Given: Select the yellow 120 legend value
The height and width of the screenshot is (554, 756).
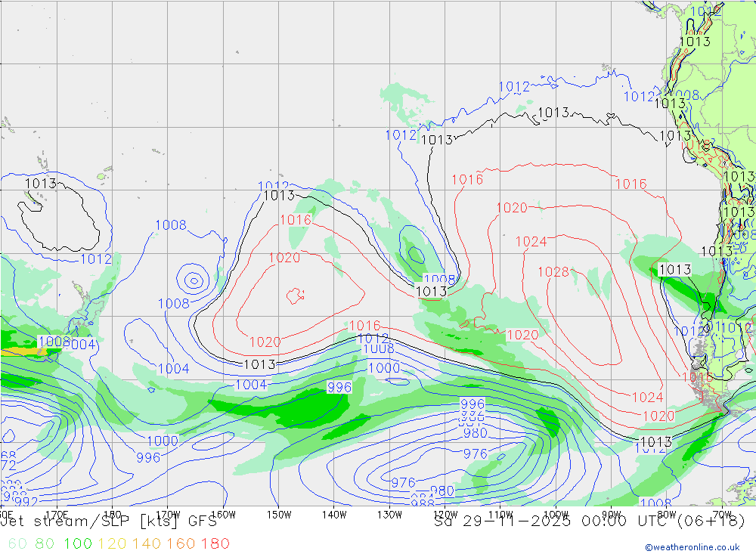Looking at the screenshot, I should [x=112, y=543].
